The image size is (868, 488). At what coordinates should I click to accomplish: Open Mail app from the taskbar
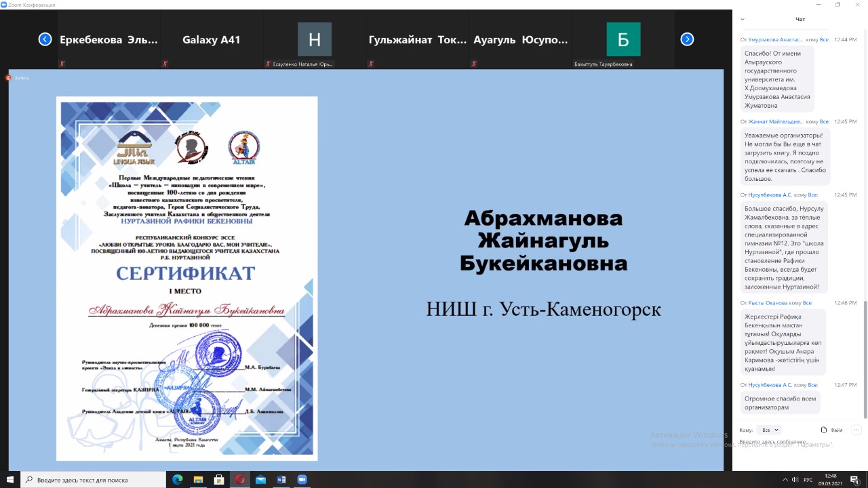coord(261,479)
